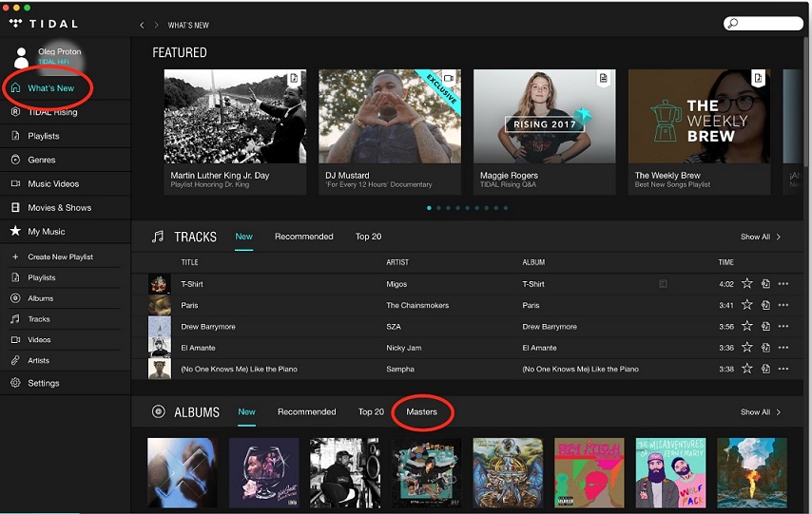Open Videos icon in sidebar

click(x=15, y=339)
